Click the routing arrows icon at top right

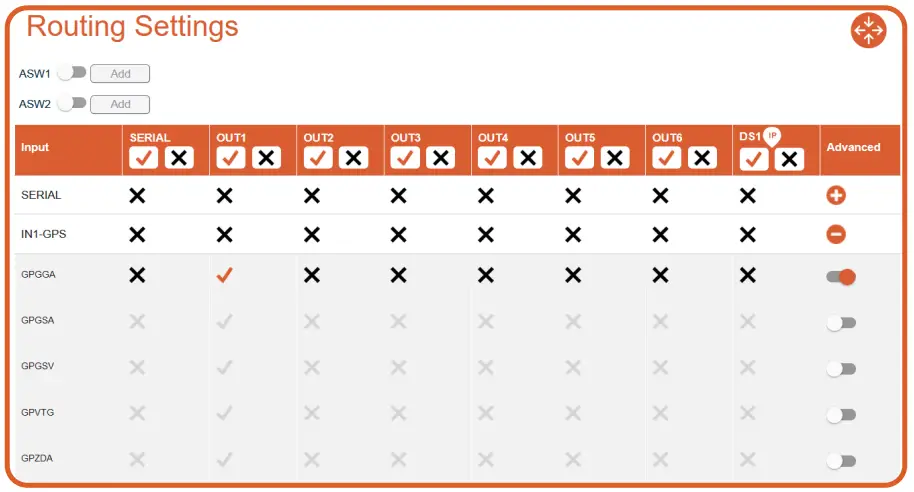click(868, 30)
